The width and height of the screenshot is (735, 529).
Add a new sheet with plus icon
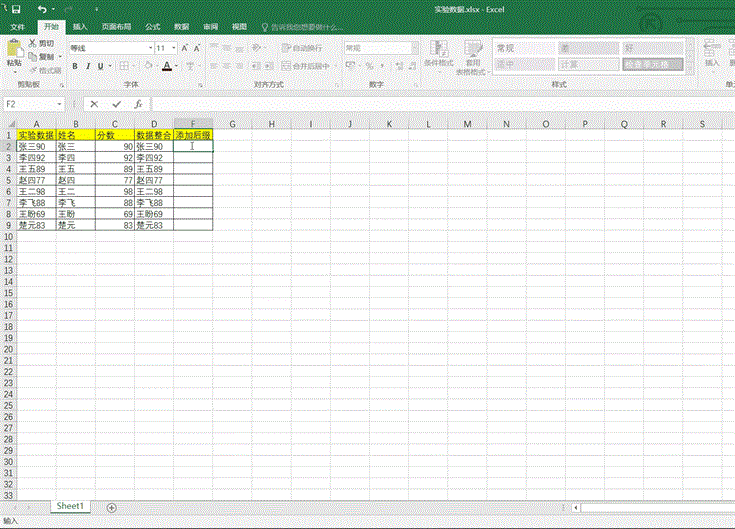click(x=111, y=508)
